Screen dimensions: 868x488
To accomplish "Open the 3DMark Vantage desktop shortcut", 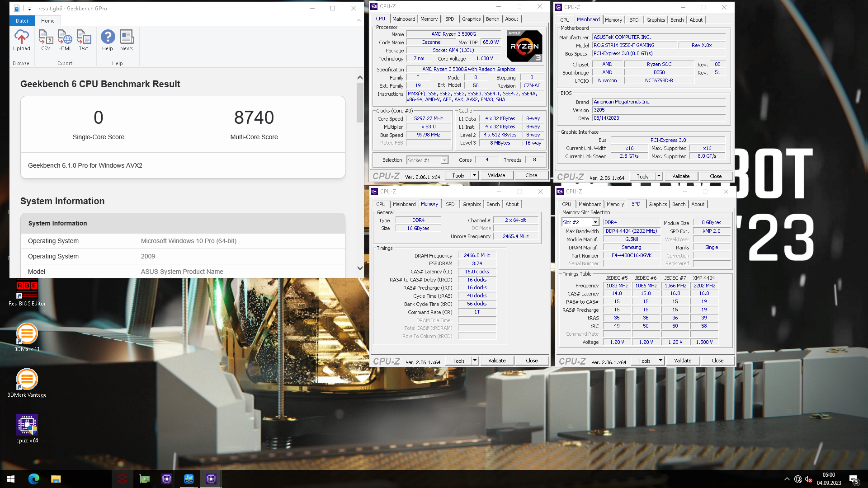I will (27, 383).
